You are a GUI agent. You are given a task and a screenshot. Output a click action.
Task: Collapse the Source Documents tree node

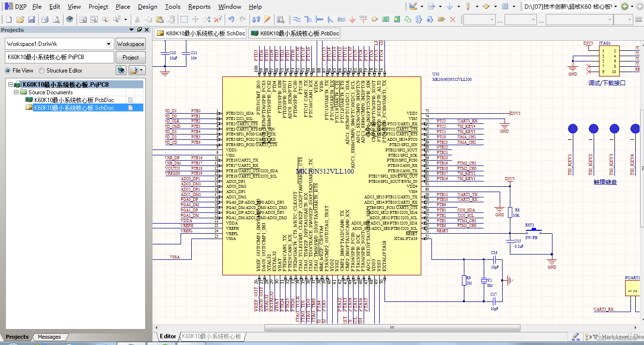(x=16, y=92)
